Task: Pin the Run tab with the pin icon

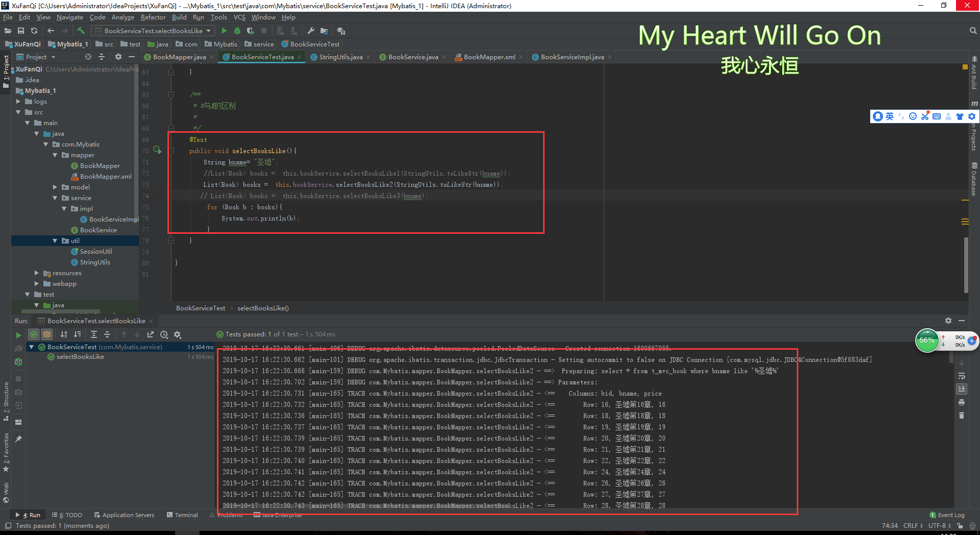Action: 18,439
